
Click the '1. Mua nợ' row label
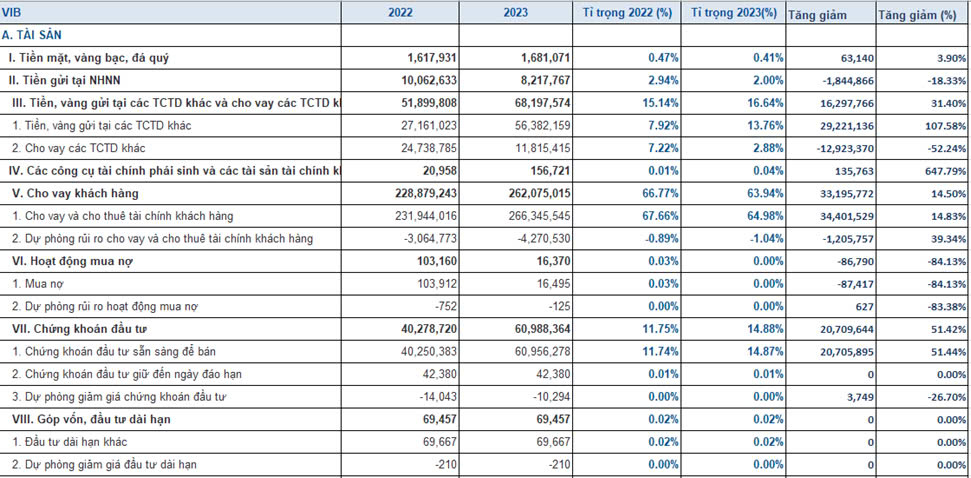tap(40, 282)
